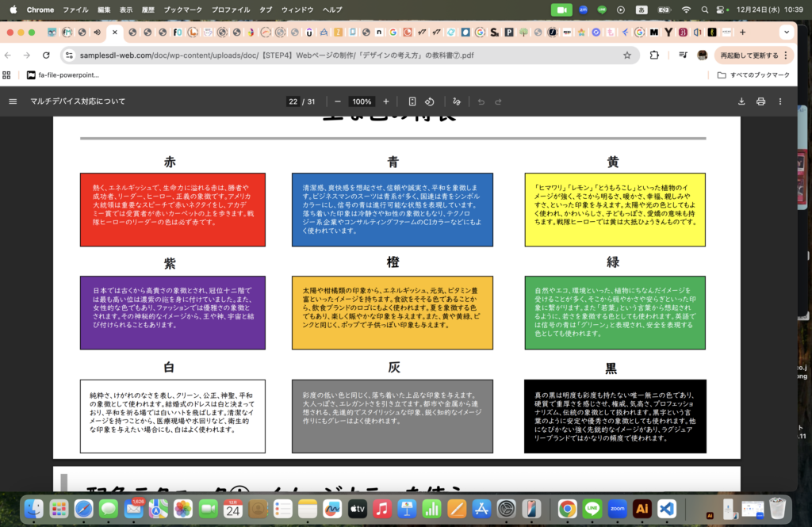The height and width of the screenshot is (527, 812).
Task: Rotate the PDF counterclockwise
Action: (429, 101)
